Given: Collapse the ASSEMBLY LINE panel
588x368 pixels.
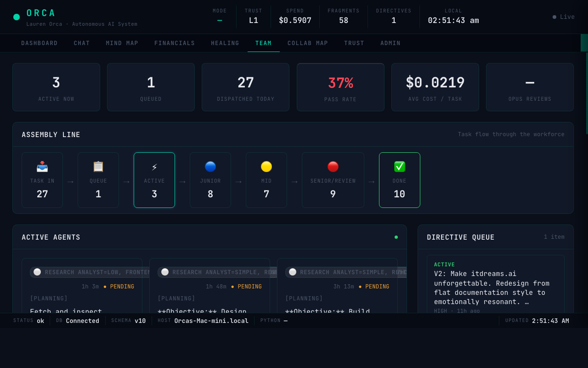Looking at the screenshot, I should click(x=51, y=134).
